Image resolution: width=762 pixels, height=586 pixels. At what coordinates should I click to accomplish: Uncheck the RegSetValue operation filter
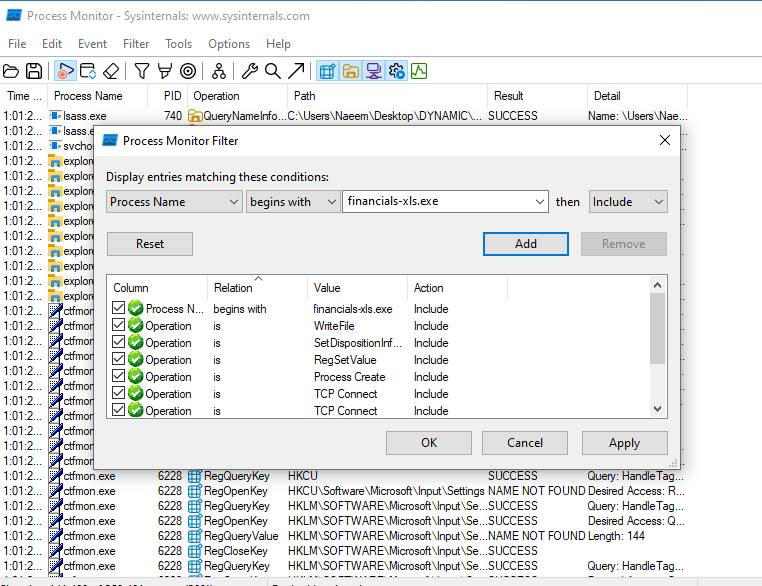tap(118, 359)
